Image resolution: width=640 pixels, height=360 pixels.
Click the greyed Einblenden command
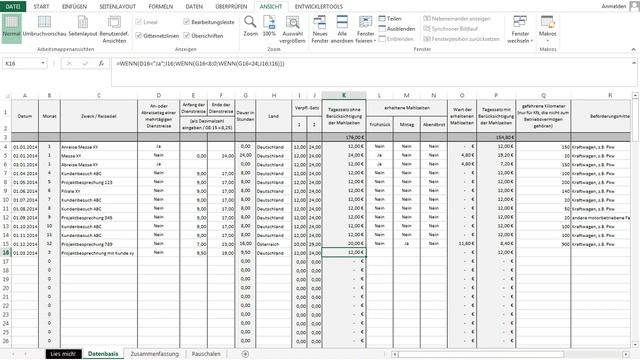[396, 39]
